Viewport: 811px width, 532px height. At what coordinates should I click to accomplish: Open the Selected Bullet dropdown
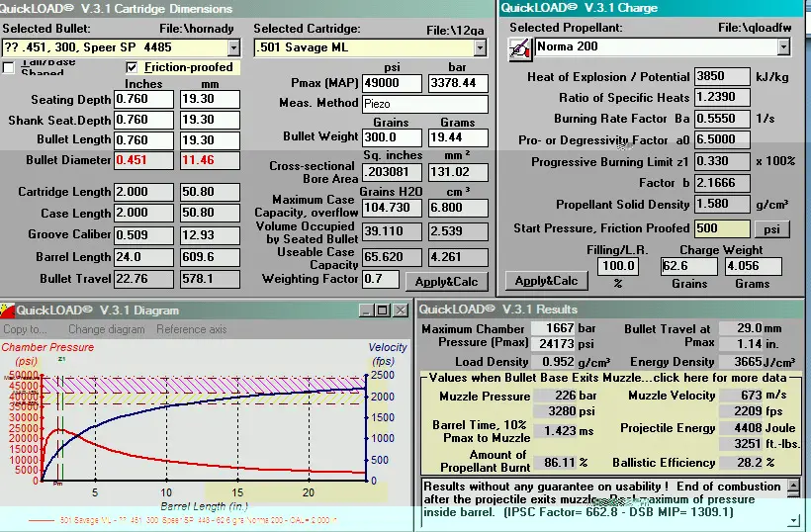(233, 47)
